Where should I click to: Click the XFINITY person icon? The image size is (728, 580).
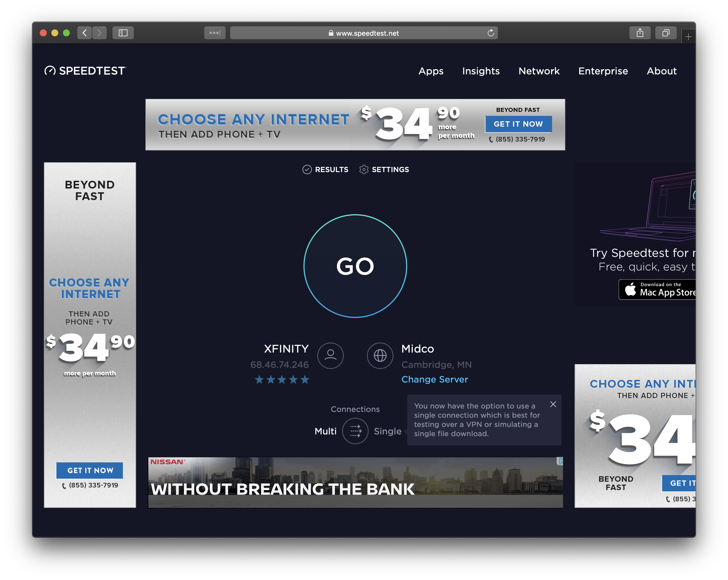point(331,355)
